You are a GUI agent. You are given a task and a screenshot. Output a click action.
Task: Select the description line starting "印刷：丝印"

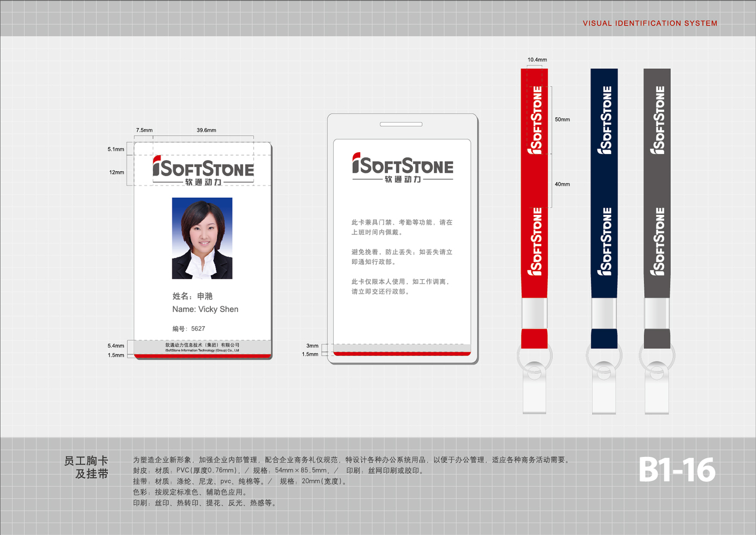[x=206, y=503]
